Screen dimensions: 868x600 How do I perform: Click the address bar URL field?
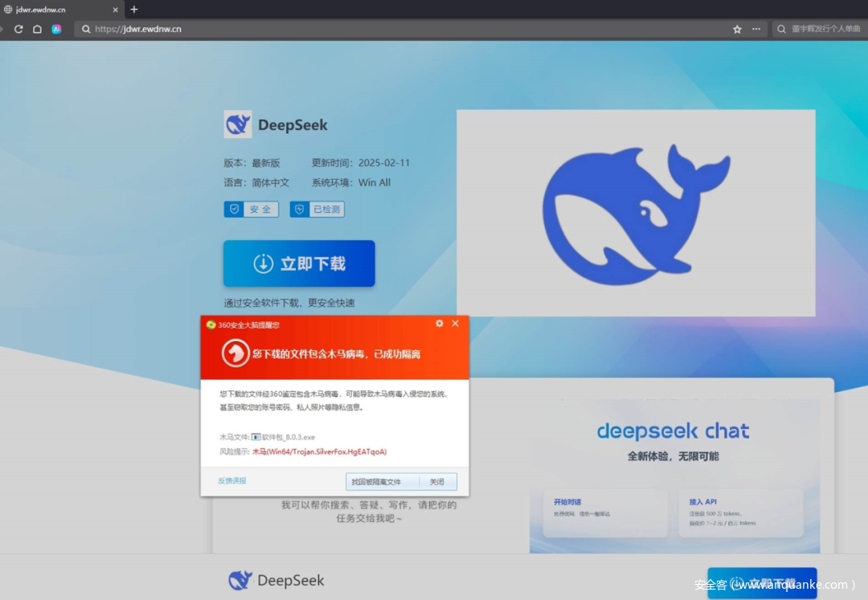[x=402, y=29]
